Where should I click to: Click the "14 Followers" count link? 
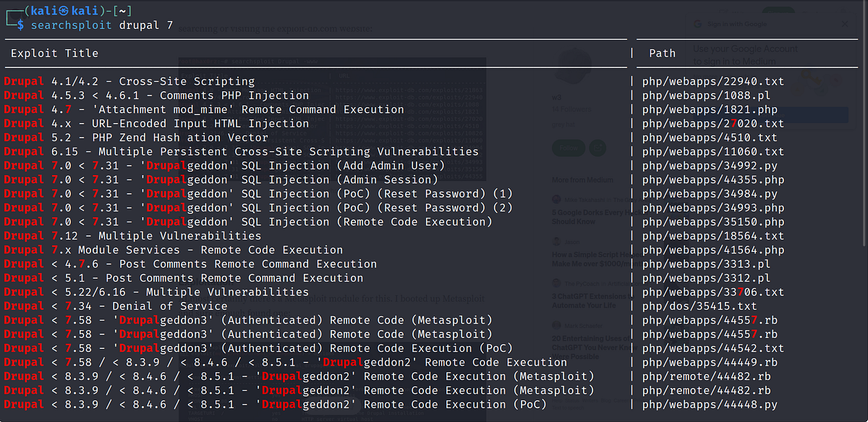click(571, 109)
